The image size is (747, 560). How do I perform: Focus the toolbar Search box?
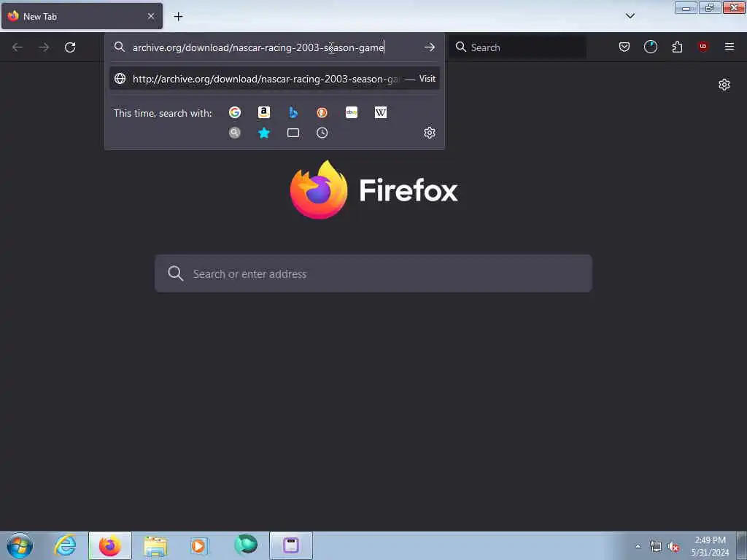click(518, 47)
